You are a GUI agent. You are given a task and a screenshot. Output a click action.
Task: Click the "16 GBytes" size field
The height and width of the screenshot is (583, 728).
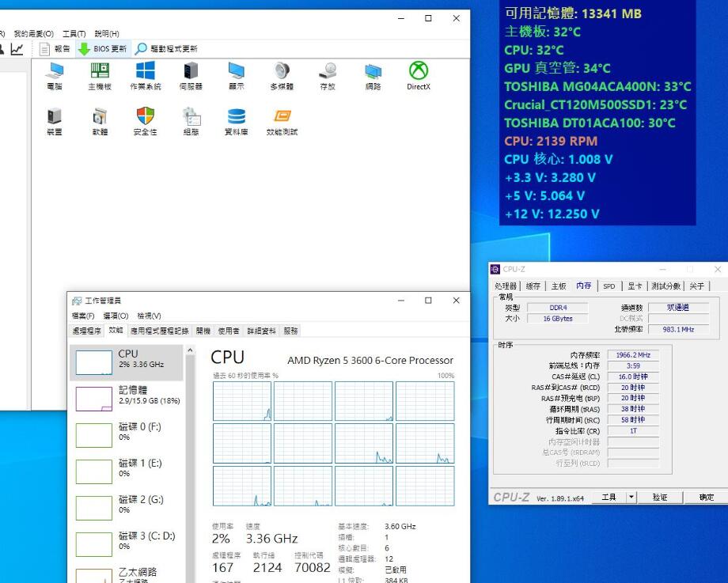558,319
